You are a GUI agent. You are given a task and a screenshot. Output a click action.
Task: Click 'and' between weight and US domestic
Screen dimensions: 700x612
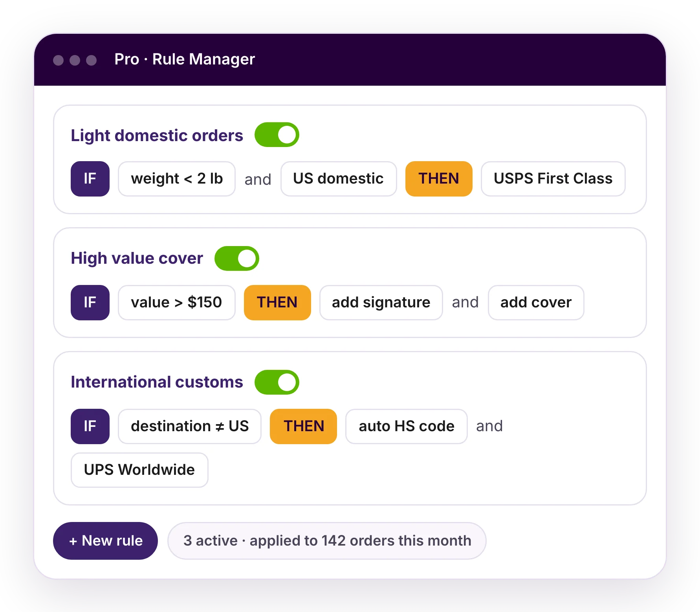(258, 180)
